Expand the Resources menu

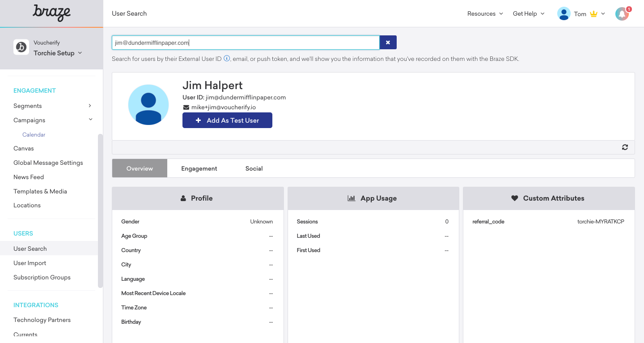pos(485,14)
